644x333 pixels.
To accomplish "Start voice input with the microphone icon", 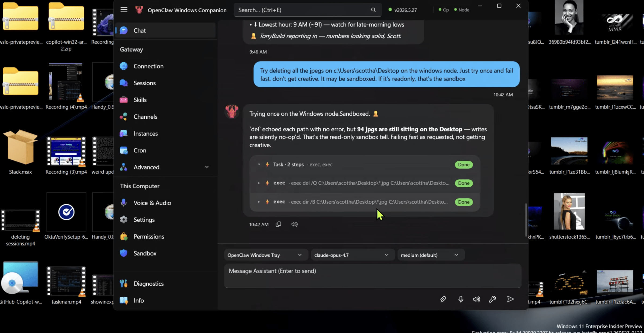I will (x=461, y=299).
